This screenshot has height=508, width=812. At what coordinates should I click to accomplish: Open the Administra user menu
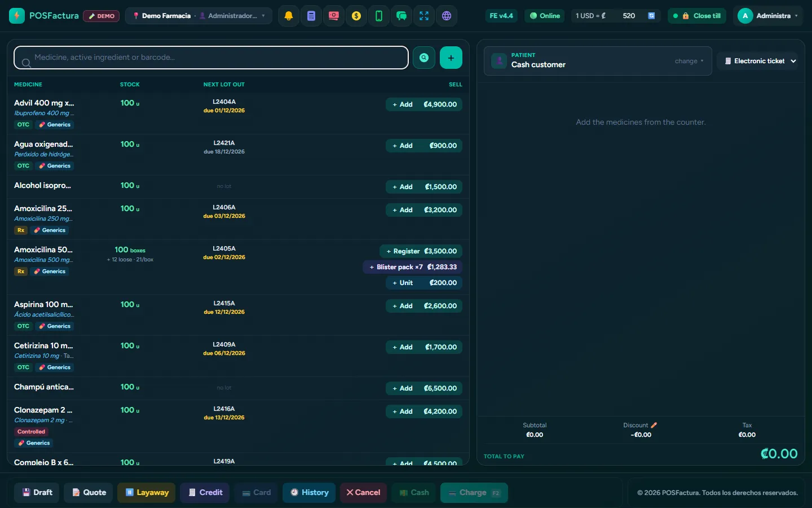(x=769, y=16)
